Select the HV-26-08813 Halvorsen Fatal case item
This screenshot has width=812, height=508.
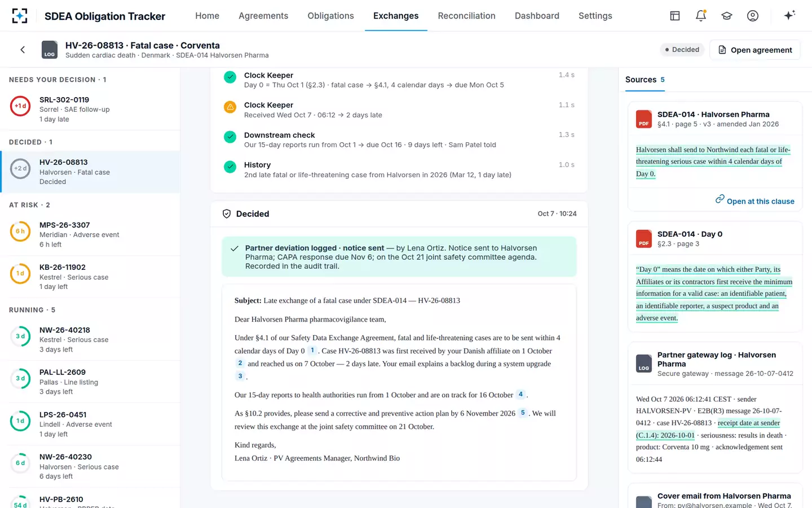coord(90,172)
